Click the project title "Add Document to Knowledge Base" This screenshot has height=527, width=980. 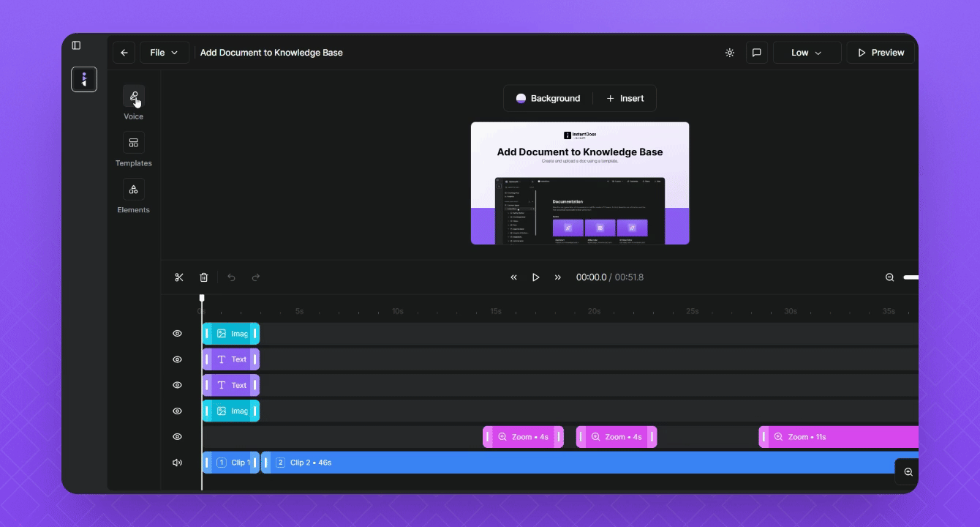[x=271, y=53]
